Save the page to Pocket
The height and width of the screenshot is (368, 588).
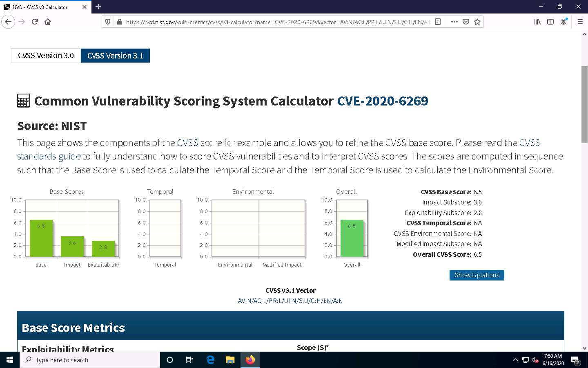[465, 22]
